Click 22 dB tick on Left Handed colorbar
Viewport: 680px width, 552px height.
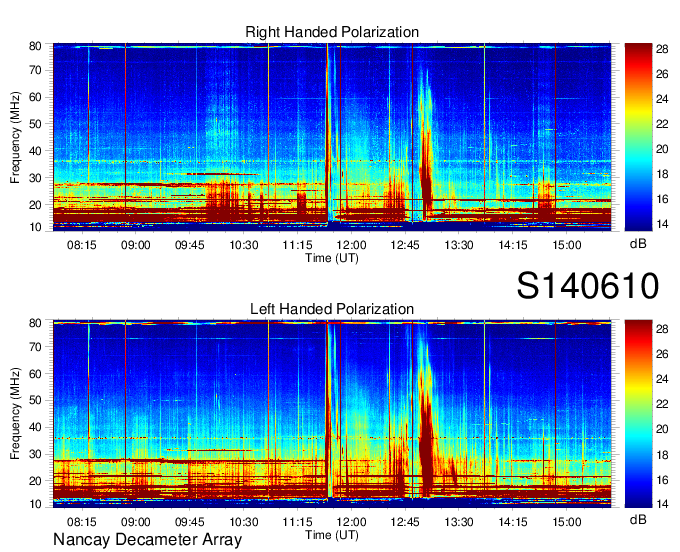pyautogui.click(x=662, y=404)
